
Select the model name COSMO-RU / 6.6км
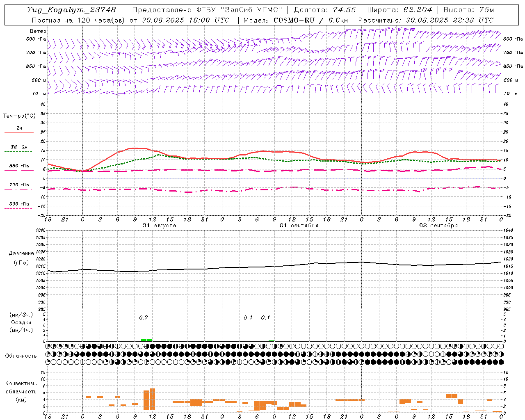coord(311,20)
